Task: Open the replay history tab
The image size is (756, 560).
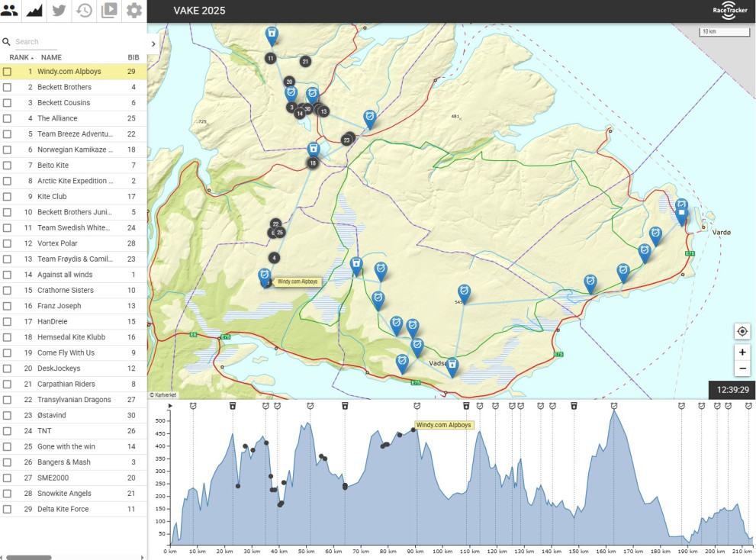Action: (x=85, y=10)
